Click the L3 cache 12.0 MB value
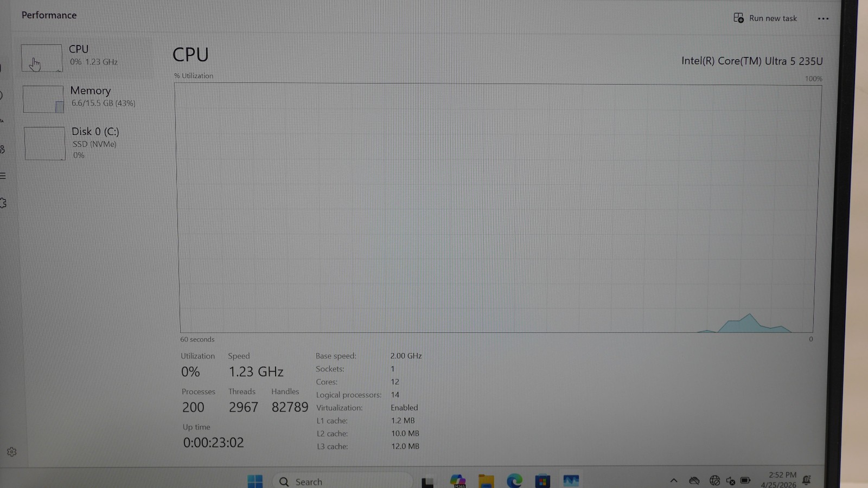 coord(405,446)
